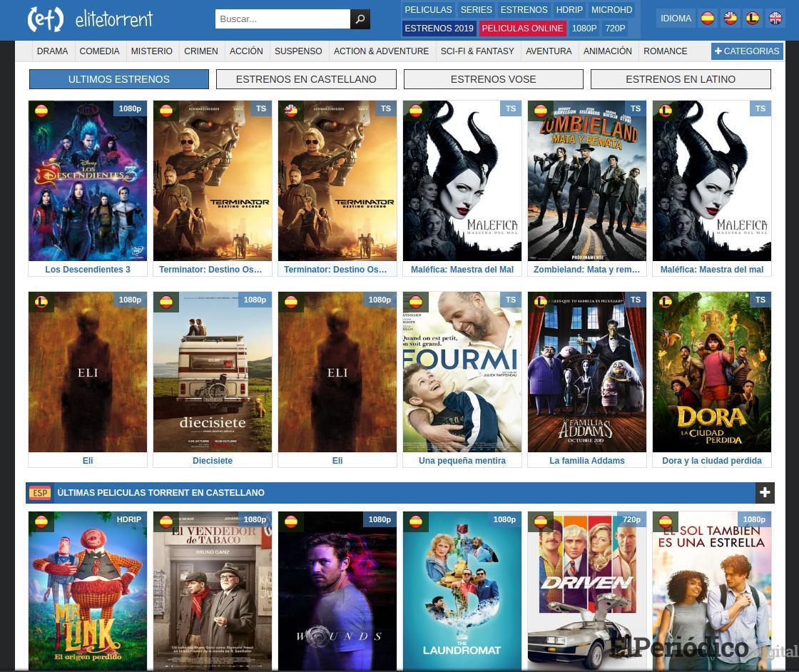Click the HDRIP badge on Mr Link poster
The width and height of the screenshot is (799, 672).
(128, 519)
